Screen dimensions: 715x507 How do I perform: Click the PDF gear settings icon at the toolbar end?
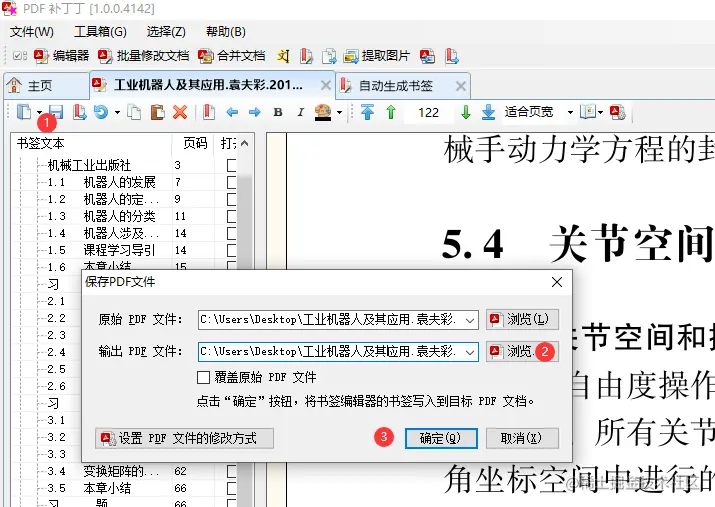click(x=618, y=112)
